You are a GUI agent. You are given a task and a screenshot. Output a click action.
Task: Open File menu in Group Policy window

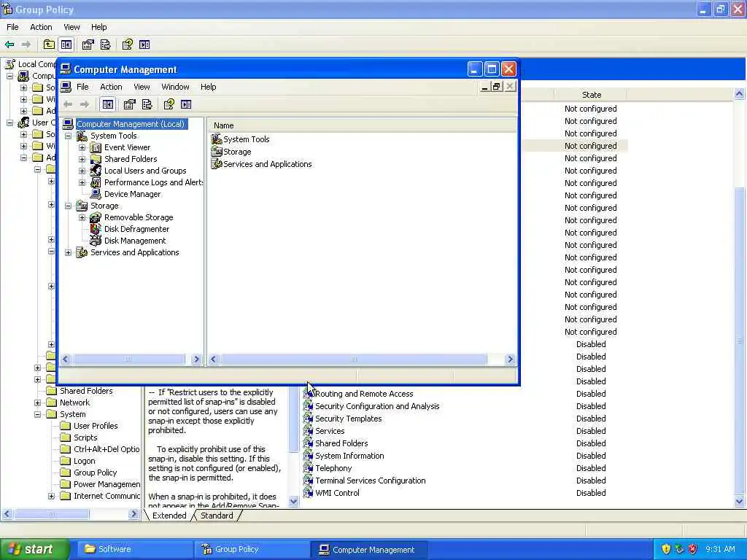coord(12,27)
